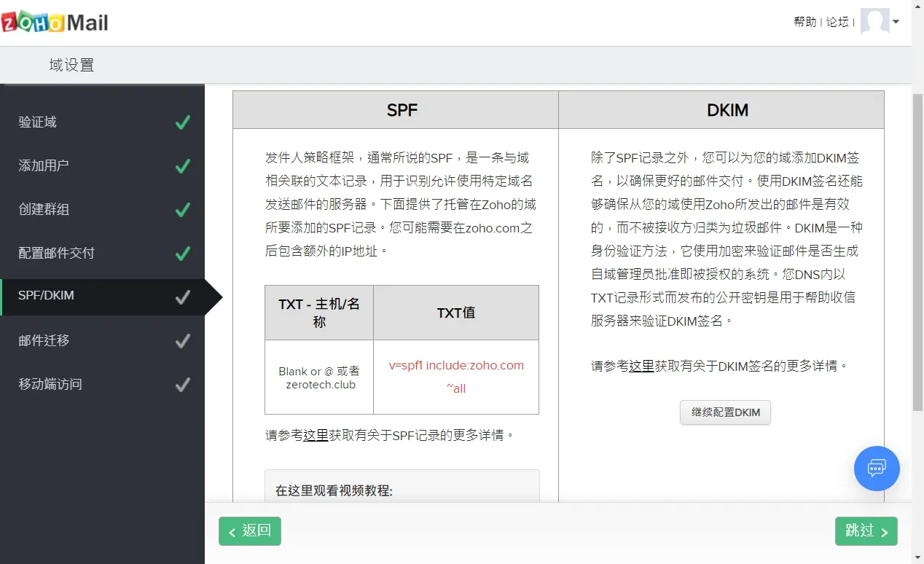This screenshot has height=564, width=924.
Task: Select SPF/DKIM in the sidebar
Action: click(x=102, y=297)
